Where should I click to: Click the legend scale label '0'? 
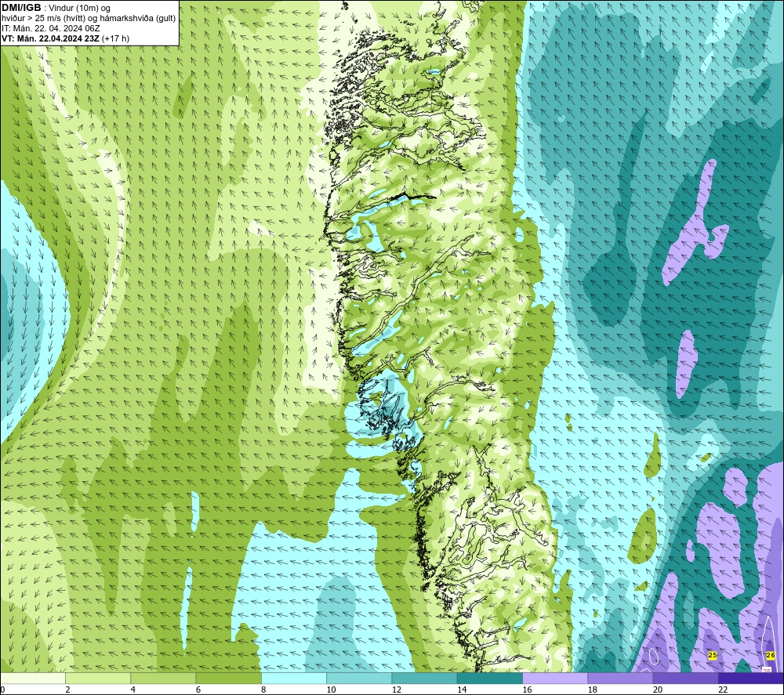coord(2,690)
